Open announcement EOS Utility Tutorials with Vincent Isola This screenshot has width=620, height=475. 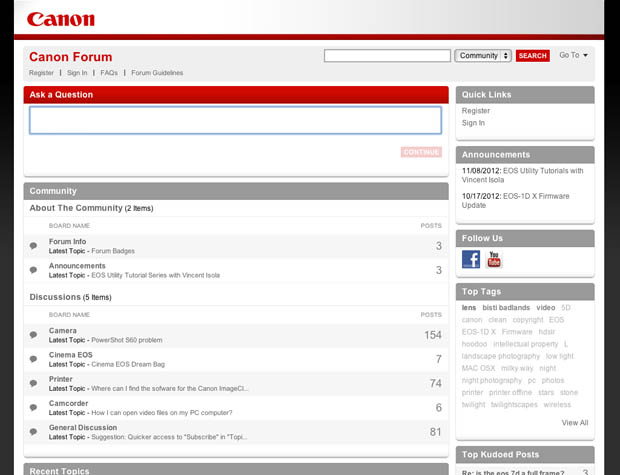(x=522, y=175)
